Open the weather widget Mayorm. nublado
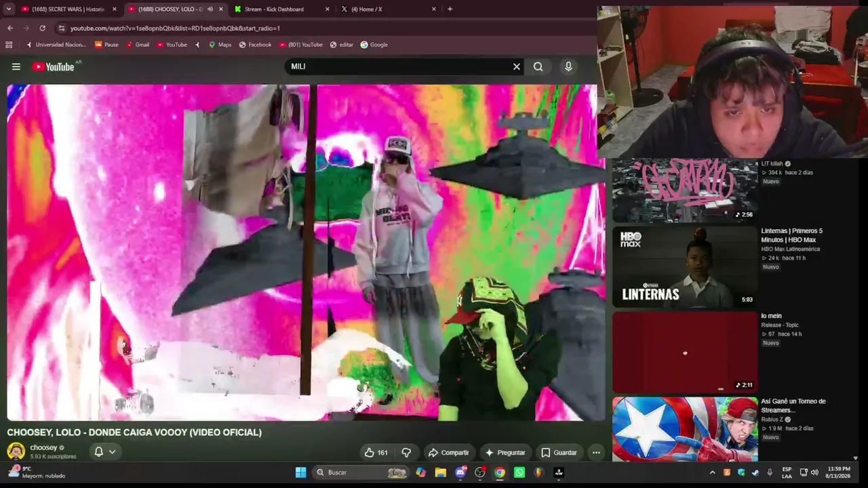The width and height of the screenshot is (868, 488). point(38,472)
